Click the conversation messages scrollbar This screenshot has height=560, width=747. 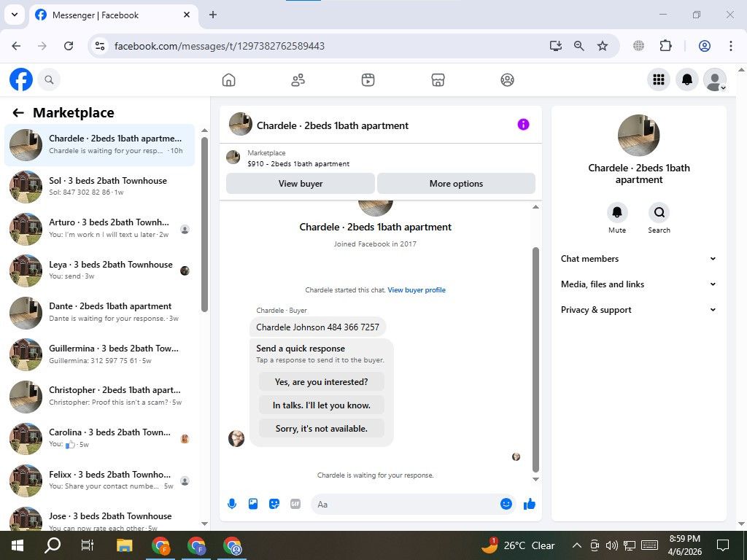pos(535,359)
